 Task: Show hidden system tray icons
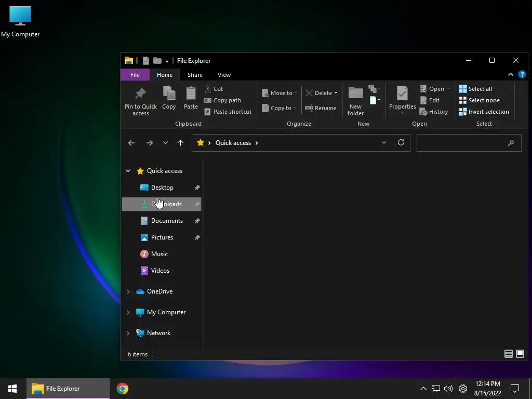423,389
